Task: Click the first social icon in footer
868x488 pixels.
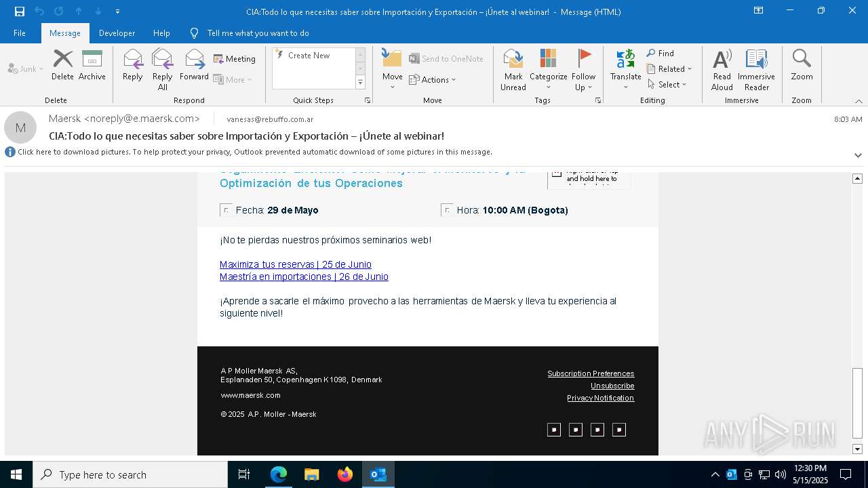Action: point(554,430)
